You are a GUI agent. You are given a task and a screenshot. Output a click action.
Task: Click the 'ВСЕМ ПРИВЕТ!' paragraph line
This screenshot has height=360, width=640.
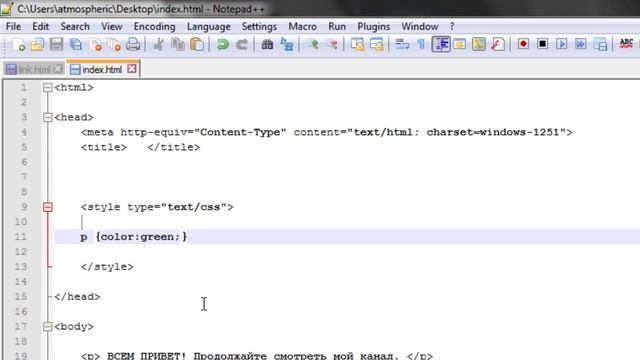256,356
